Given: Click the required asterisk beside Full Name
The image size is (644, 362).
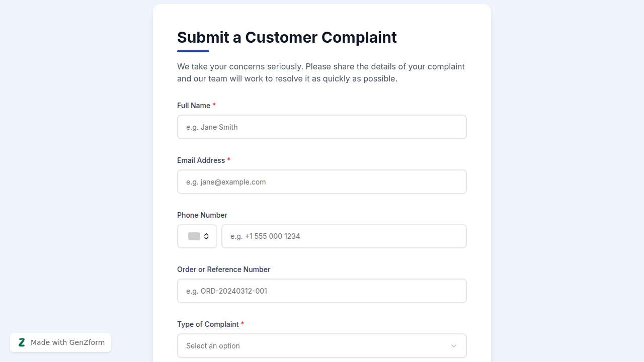Looking at the screenshot, I should tap(214, 105).
